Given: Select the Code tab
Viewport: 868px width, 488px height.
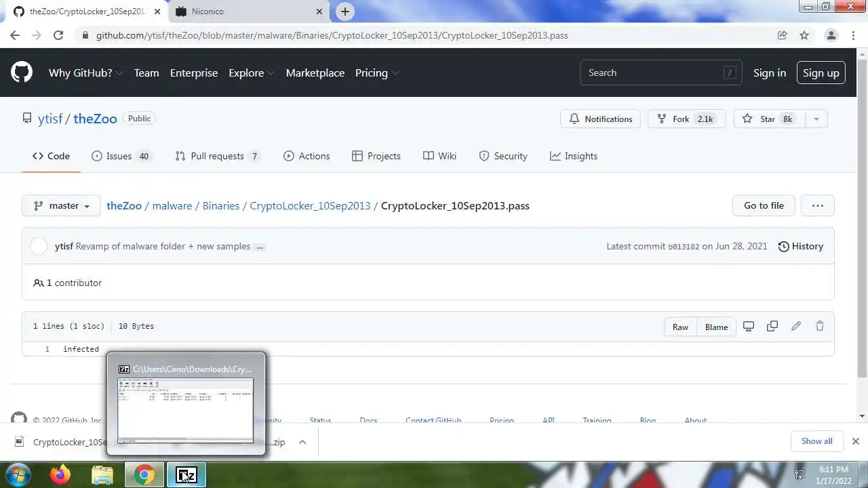Looking at the screenshot, I should [51, 156].
